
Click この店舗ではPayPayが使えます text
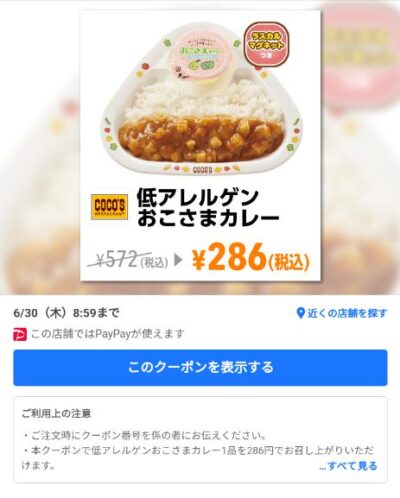[107, 334]
